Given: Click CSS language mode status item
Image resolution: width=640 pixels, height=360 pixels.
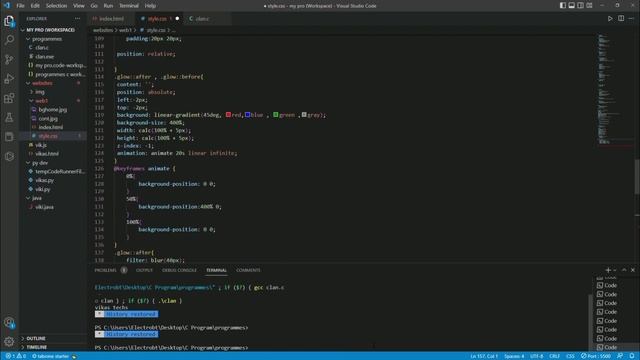Looking at the screenshot, I should tap(570, 356).
